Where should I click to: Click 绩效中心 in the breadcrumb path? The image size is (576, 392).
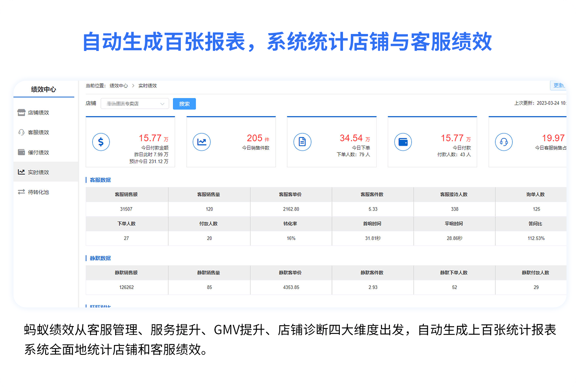tap(119, 86)
